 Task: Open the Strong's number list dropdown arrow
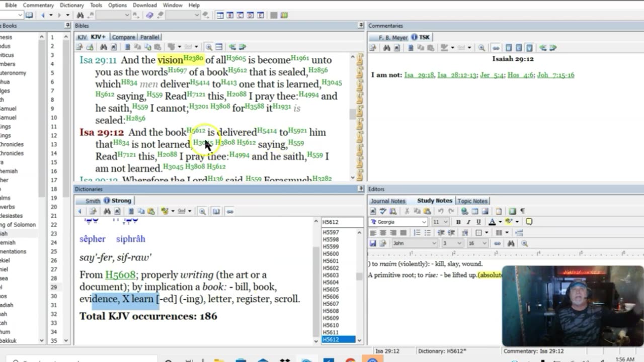pos(359,340)
